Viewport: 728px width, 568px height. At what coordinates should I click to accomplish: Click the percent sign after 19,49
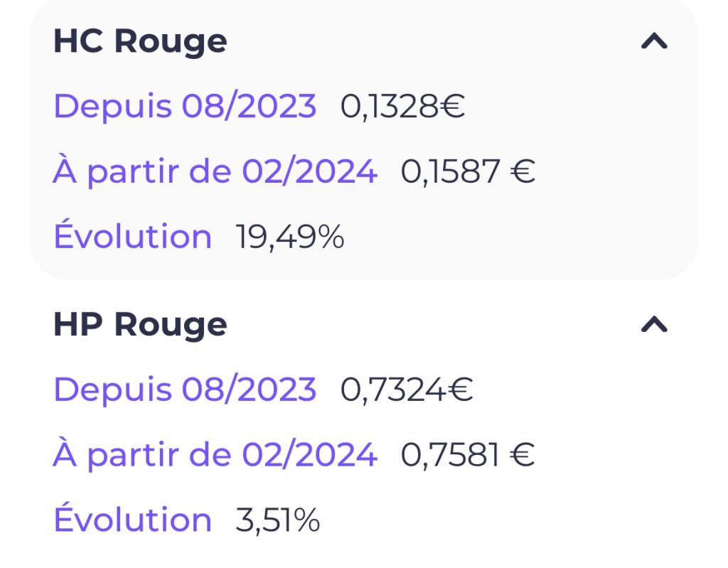coord(330,237)
